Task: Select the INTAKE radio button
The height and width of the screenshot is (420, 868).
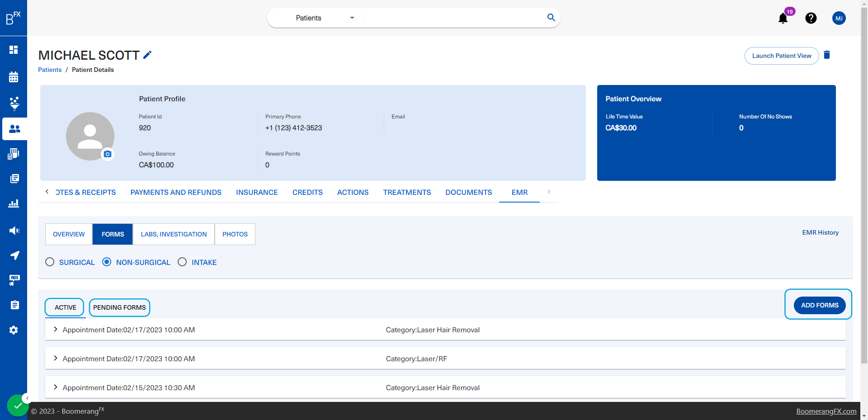Action: pyautogui.click(x=182, y=262)
